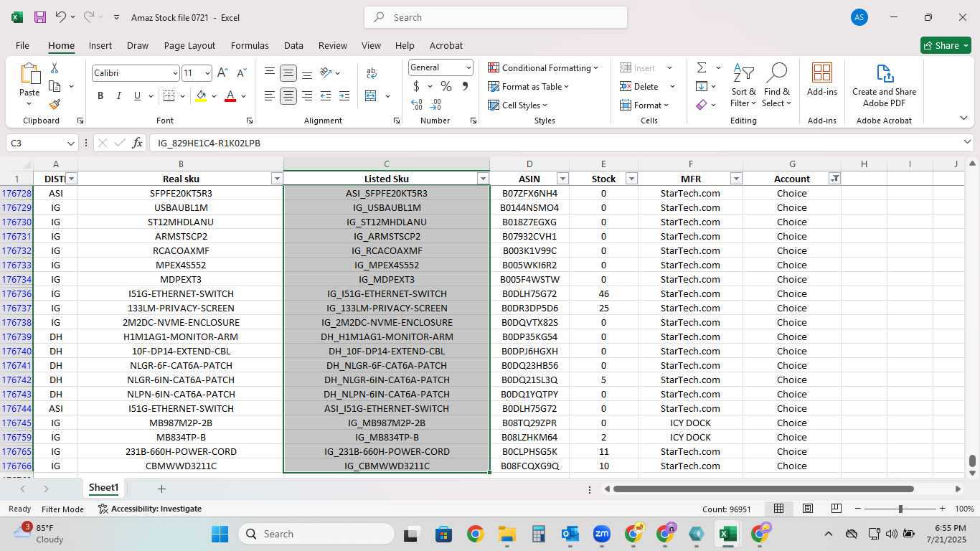Click the Increase Indent icon

click(344, 96)
